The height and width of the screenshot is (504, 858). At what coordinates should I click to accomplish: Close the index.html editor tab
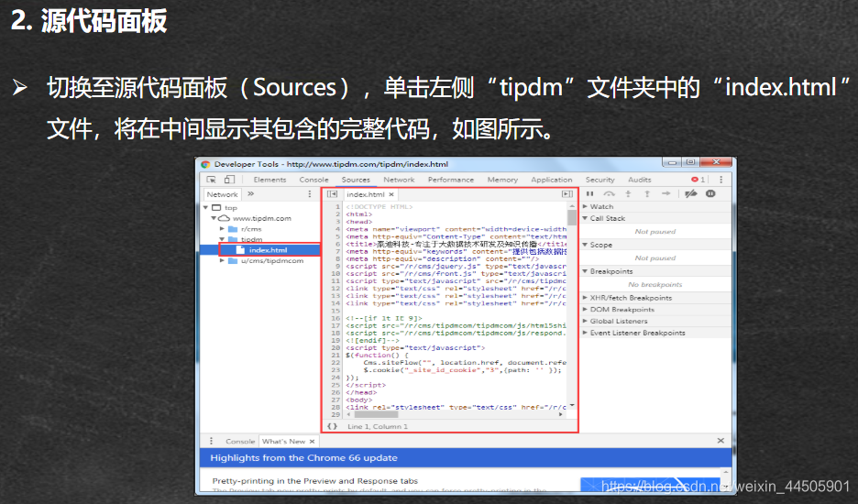(391, 194)
